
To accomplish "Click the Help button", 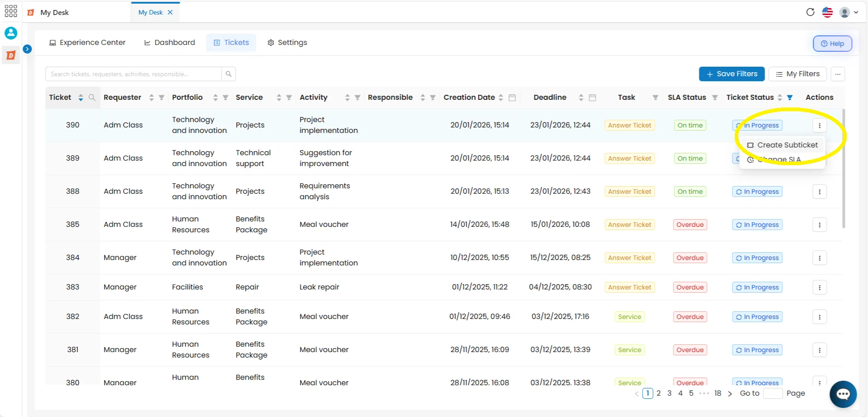I will coord(832,44).
